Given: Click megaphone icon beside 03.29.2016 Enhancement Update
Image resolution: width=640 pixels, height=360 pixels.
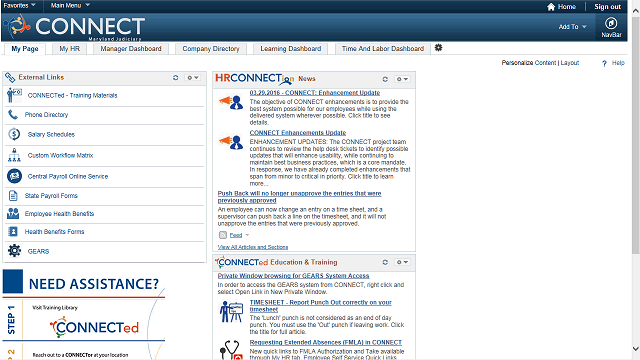Looking at the screenshot, I should [x=231, y=102].
